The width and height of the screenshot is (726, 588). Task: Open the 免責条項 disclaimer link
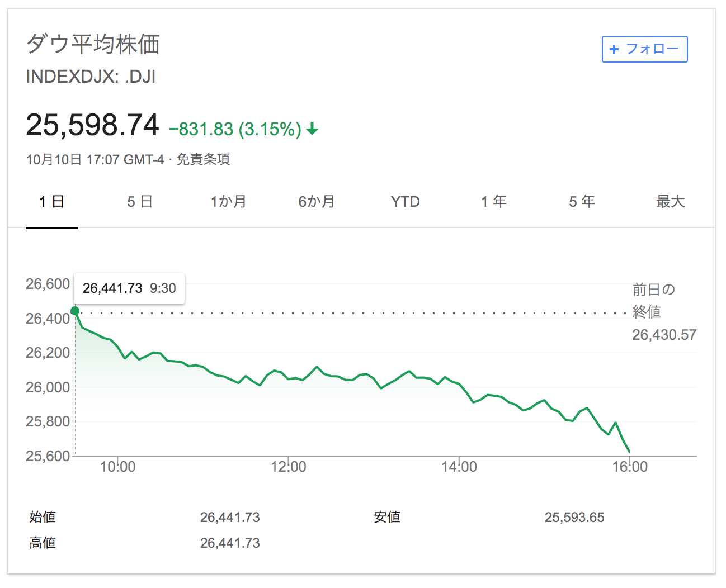tap(203, 160)
